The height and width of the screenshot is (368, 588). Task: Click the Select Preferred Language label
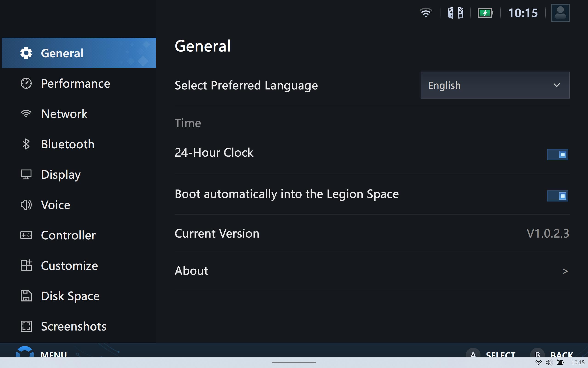(x=246, y=85)
